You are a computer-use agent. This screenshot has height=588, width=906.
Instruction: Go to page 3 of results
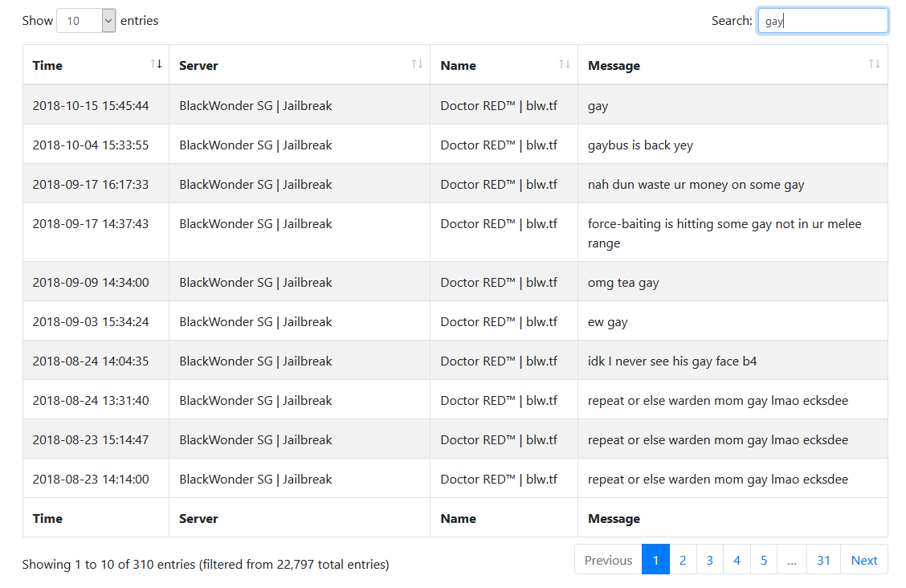(709, 560)
